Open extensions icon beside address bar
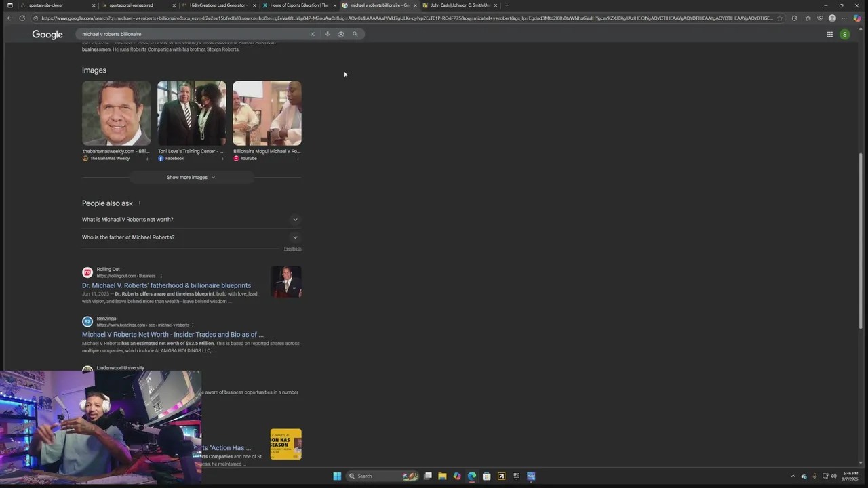The width and height of the screenshot is (868, 488). (794, 18)
